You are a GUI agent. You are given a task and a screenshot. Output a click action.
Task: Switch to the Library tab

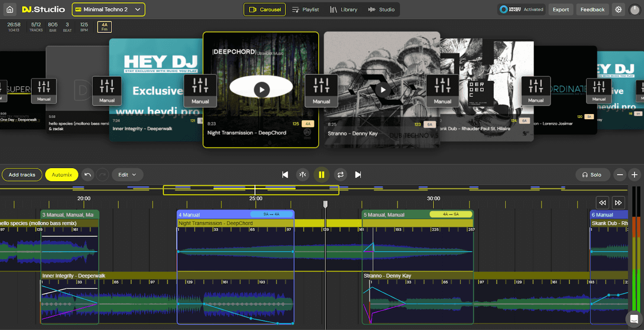point(343,10)
